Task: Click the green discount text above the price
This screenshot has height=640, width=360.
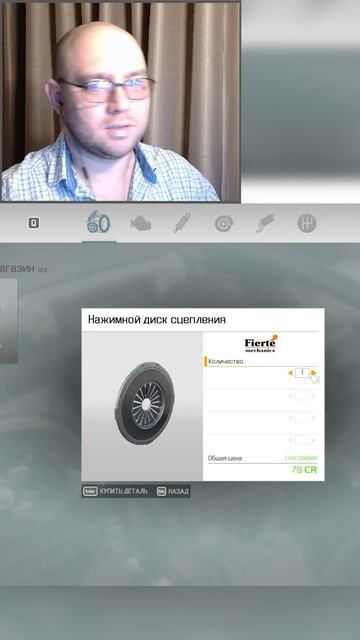Action: click(x=301, y=458)
